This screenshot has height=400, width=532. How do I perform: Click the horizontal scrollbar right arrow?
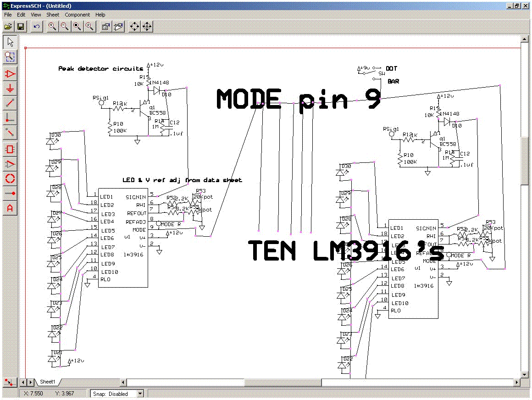click(517, 383)
